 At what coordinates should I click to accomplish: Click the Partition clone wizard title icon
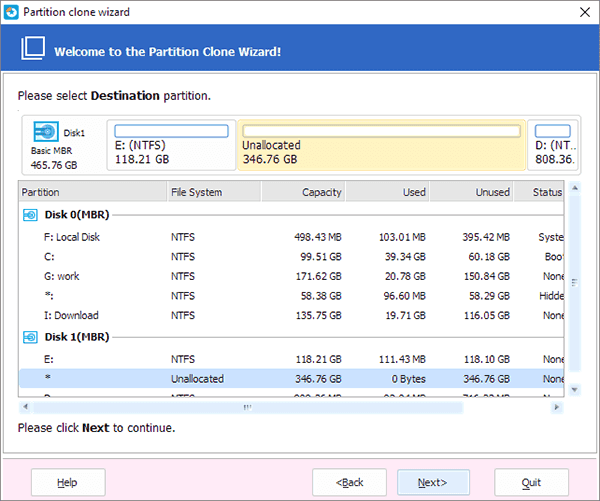(x=11, y=12)
